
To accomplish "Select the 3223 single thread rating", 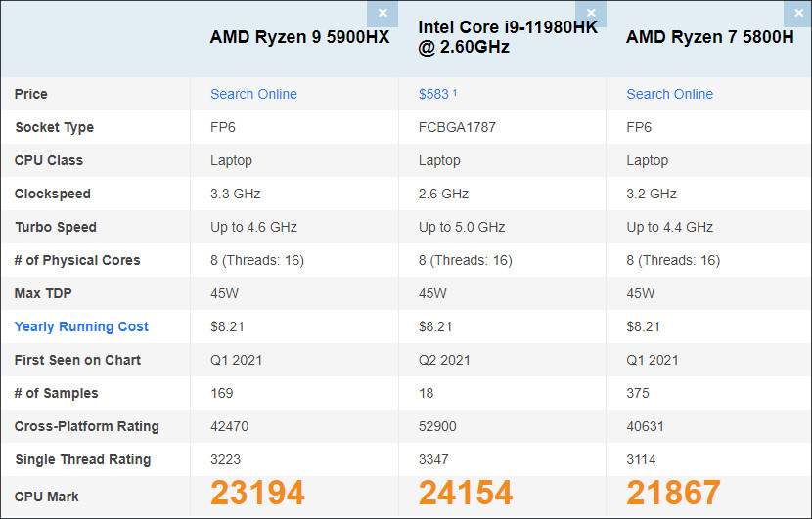I will [x=225, y=459].
